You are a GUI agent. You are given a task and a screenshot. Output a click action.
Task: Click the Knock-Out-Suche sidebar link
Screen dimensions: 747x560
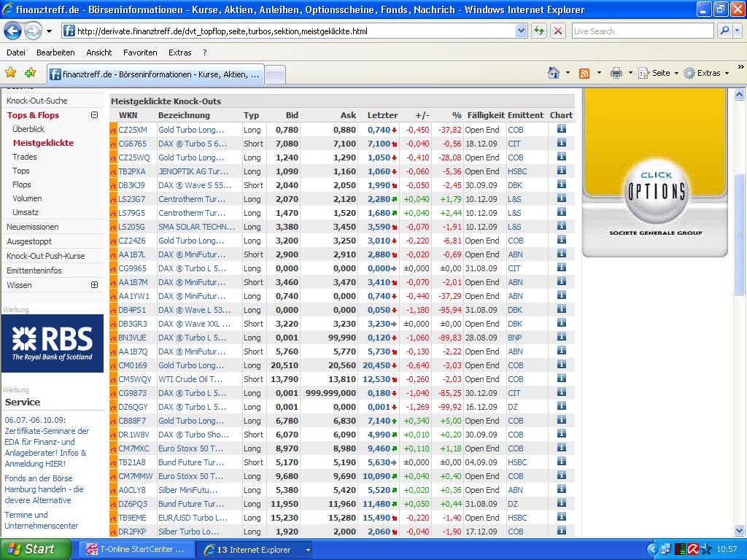click(x=36, y=101)
